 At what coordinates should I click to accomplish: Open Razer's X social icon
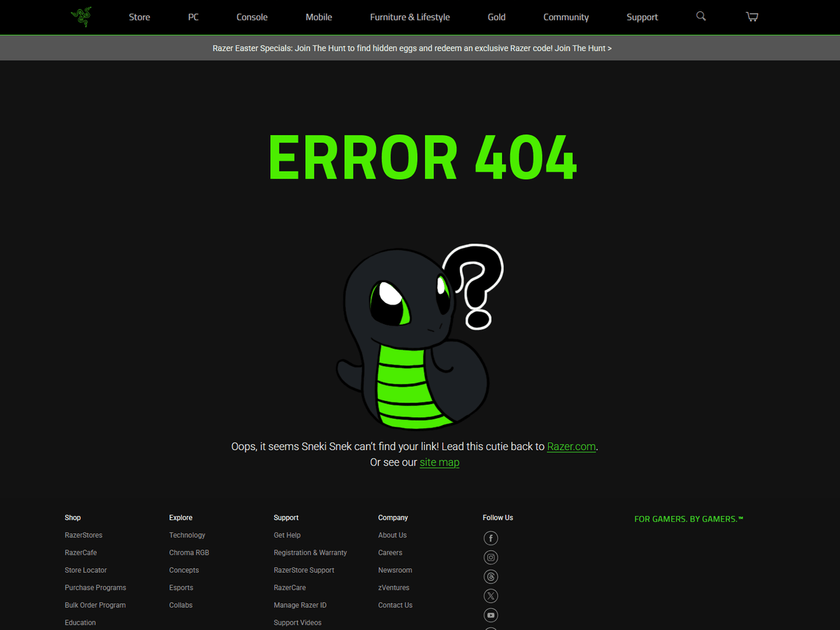click(x=491, y=596)
